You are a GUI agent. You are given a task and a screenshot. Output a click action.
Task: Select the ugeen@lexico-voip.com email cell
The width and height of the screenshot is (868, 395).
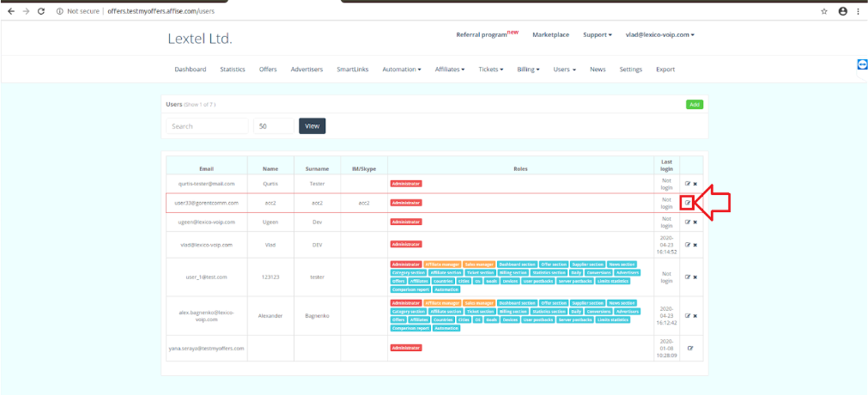(x=206, y=222)
